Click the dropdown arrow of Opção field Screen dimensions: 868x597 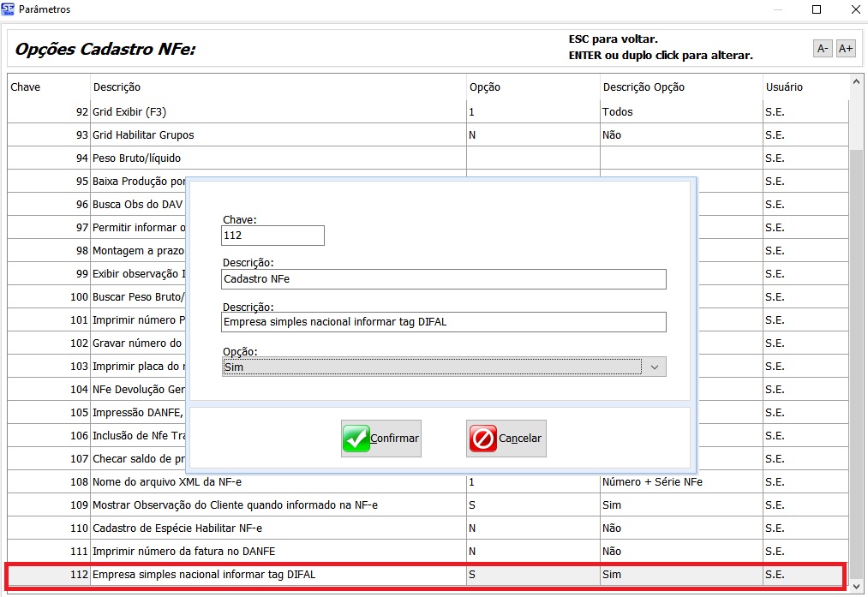[655, 367]
